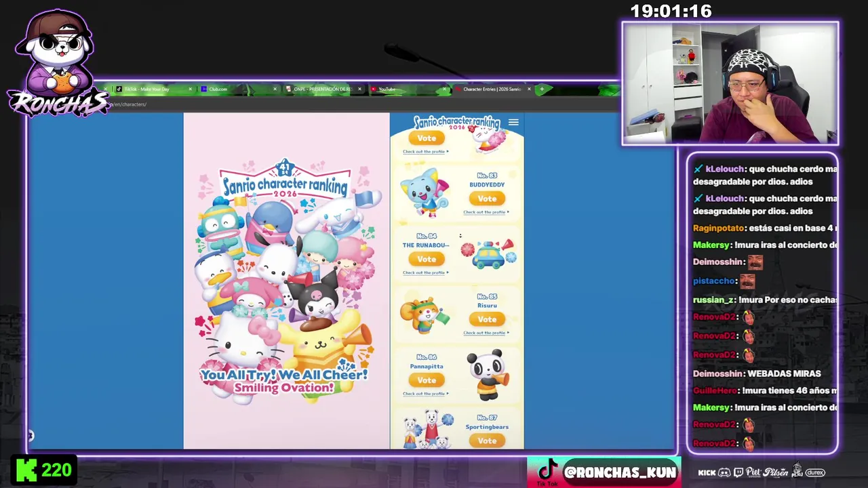The height and width of the screenshot is (488, 868).
Task: Click Vote button for Risuru
Action: point(487,319)
